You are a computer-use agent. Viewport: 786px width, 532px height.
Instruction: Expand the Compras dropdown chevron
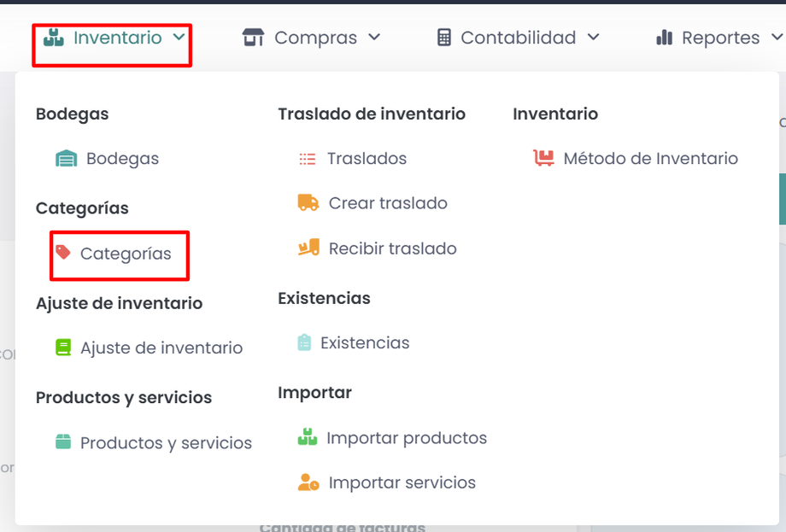pyautogui.click(x=373, y=38)
